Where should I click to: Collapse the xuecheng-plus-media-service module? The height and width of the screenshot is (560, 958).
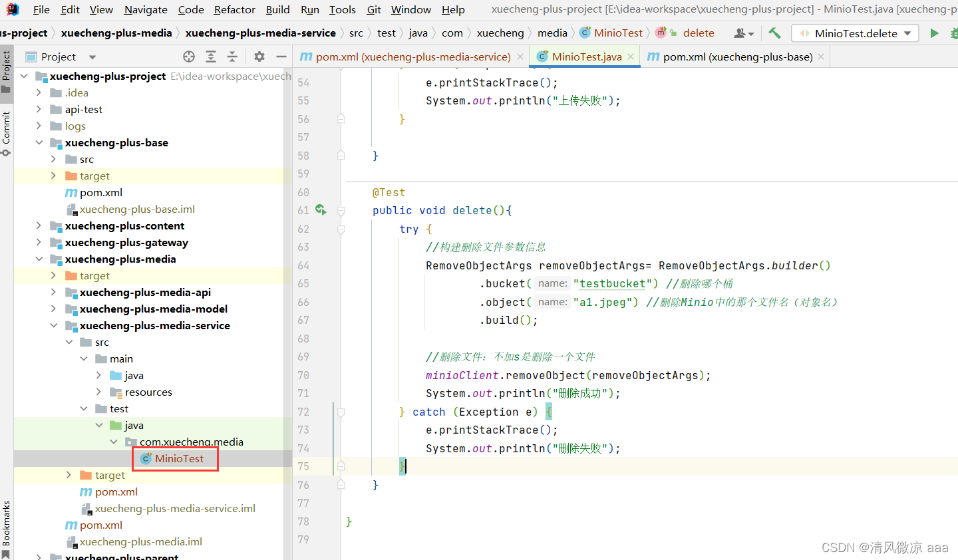[54, 325]
